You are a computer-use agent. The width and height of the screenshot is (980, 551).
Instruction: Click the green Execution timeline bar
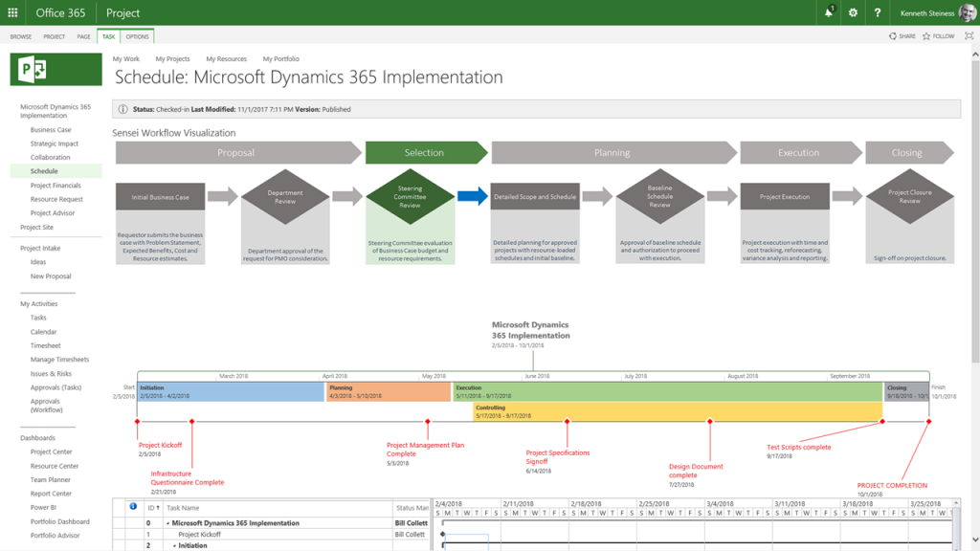[x=667, y=391]
